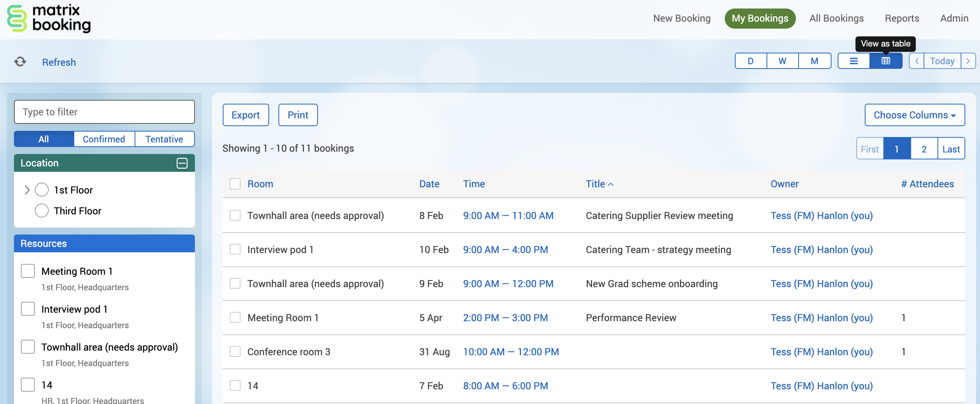Screen dimensions: 980x404
Task: Switch to the list view icon
Action: pyautogui.click(x=854, y=61)
